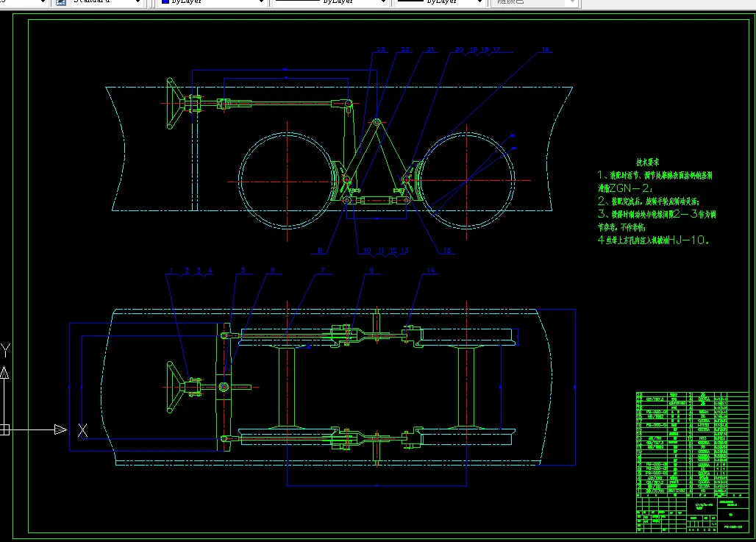
Task: Select part callout number 9
Action: point(371,271)
